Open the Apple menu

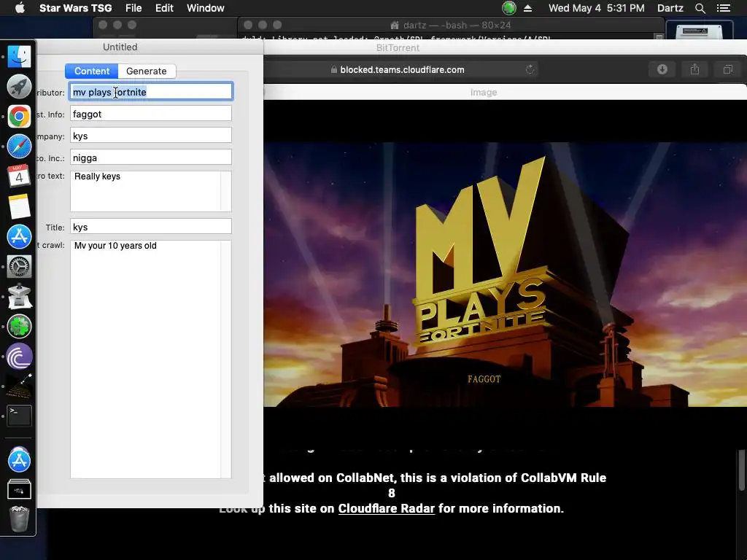click(20, 8)
